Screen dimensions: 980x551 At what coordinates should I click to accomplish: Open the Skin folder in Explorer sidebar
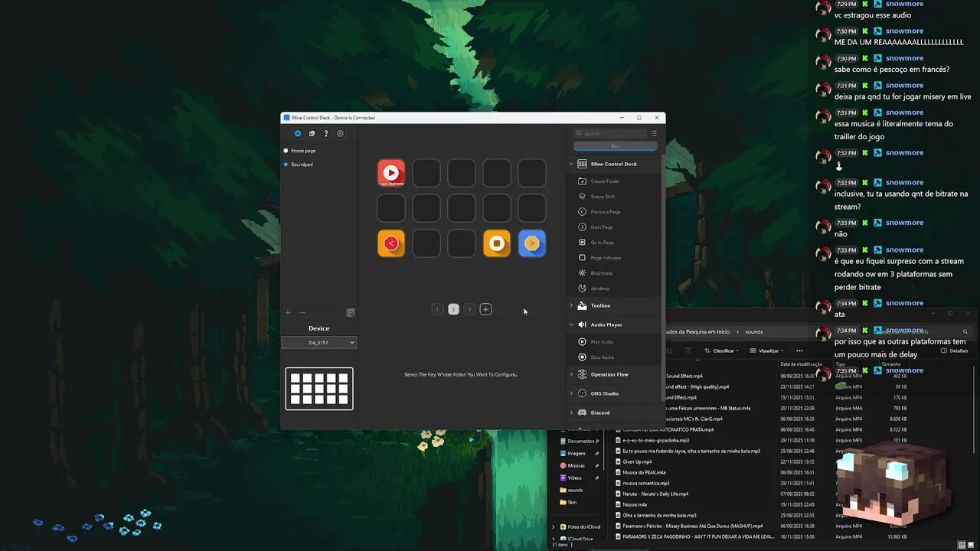[x=569, y=502]
